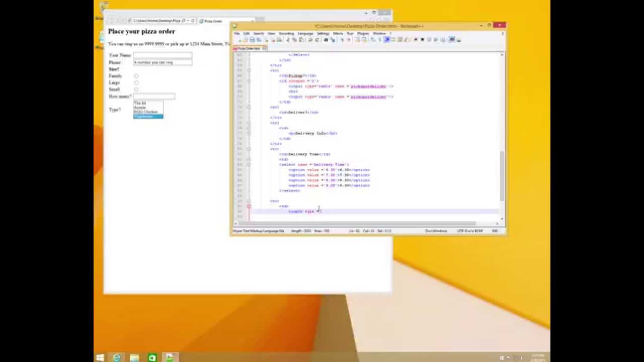Click the Close All toolbar icon
The height and width of the screenshot is (362, 644).
tap(273, 40)
